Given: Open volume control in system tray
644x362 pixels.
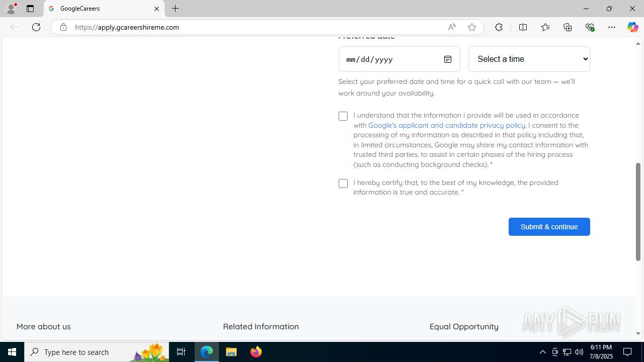Looking at the screenshot, I should [579, 352].
